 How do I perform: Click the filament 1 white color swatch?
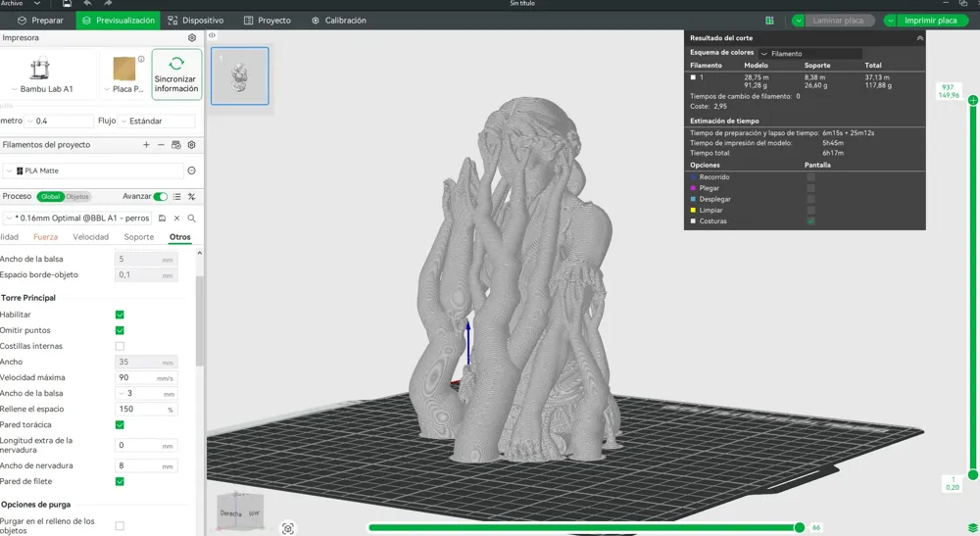[693, 78]
